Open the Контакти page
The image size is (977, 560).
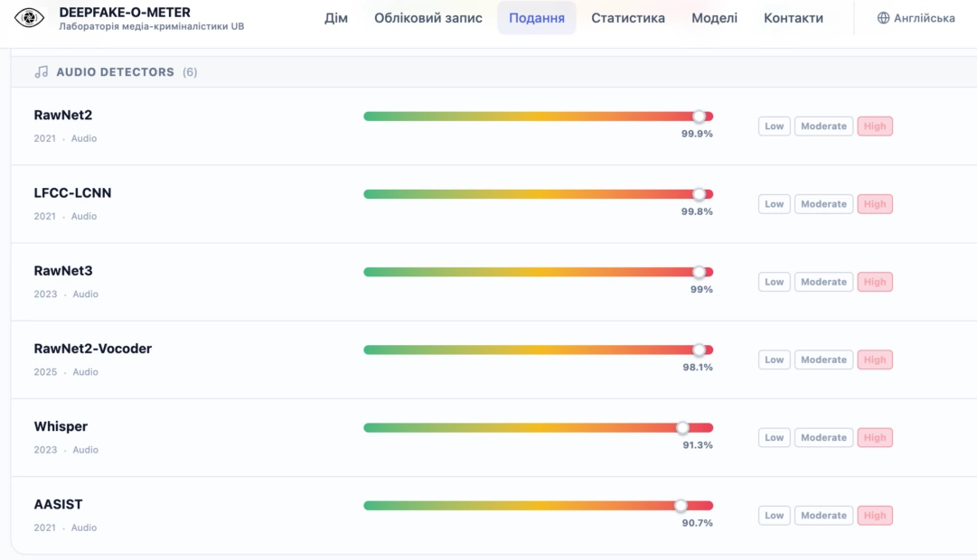[794, 18]
